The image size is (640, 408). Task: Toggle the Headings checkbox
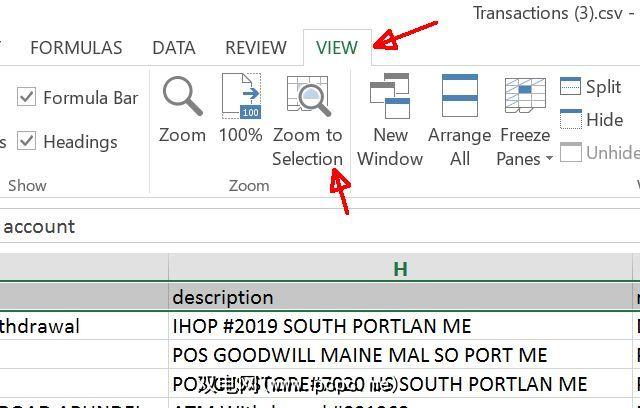pos(27,141)
